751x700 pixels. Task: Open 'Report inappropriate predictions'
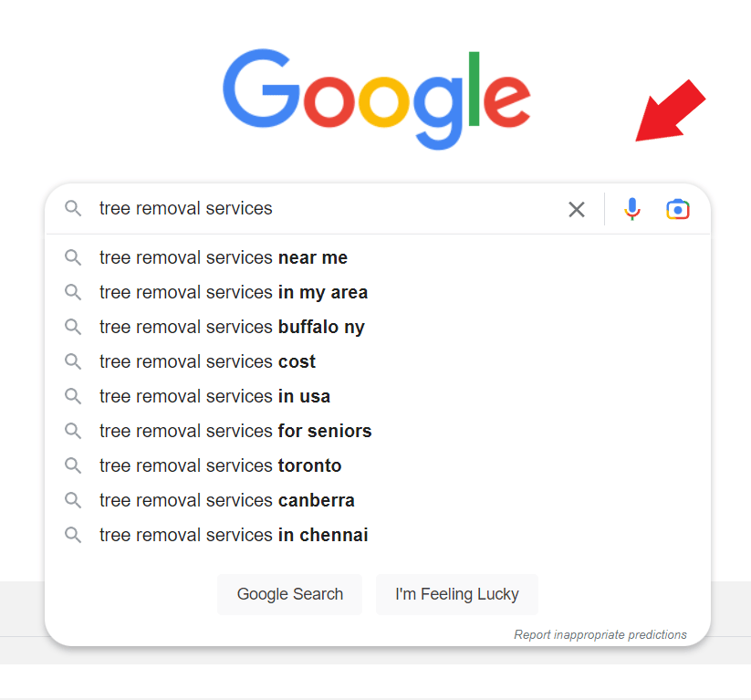click(600, 634)
